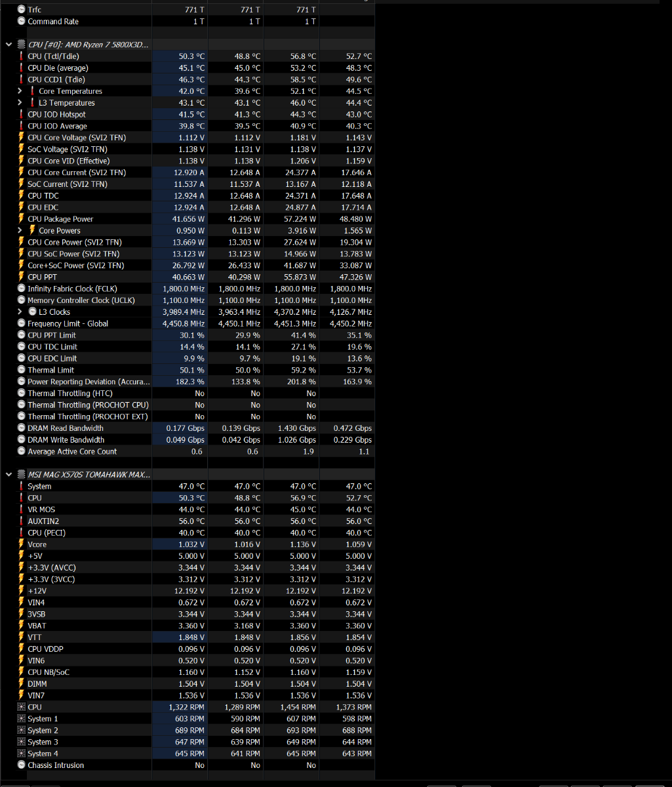Click the thermometer icon beside VR MOS
Image resolution: width=672 pixels, height=787 pixels.
22,510
